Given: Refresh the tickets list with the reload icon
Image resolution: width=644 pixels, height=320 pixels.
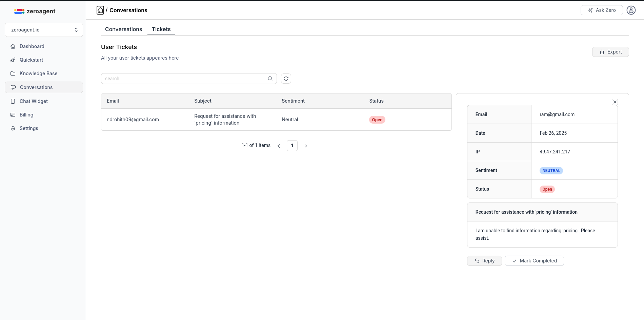Looking at the screenshot, I should coord(286,79).
